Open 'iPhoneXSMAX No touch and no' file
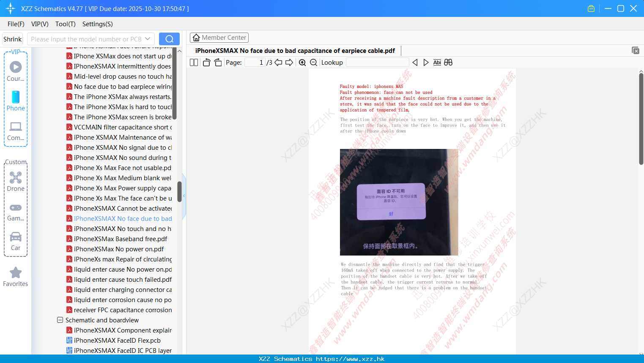This screenshot has width=644, height=363. point(123,228)
